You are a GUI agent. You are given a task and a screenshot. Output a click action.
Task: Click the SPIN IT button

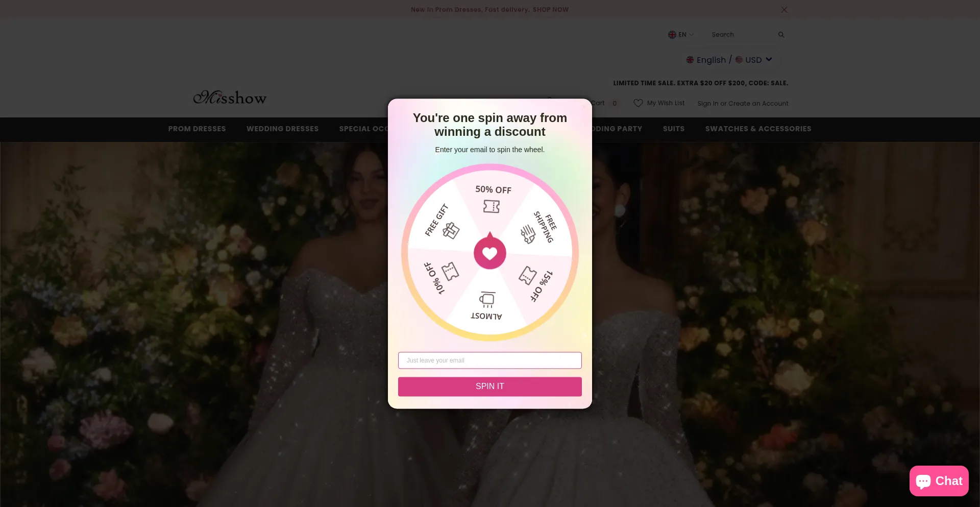pyautogui.click(x=490, y=387)
